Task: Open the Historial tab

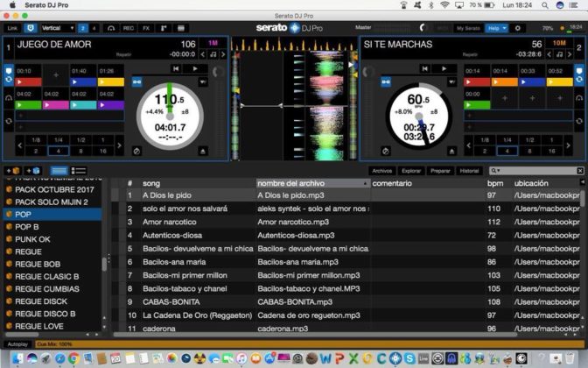Action: coord(469,171)
